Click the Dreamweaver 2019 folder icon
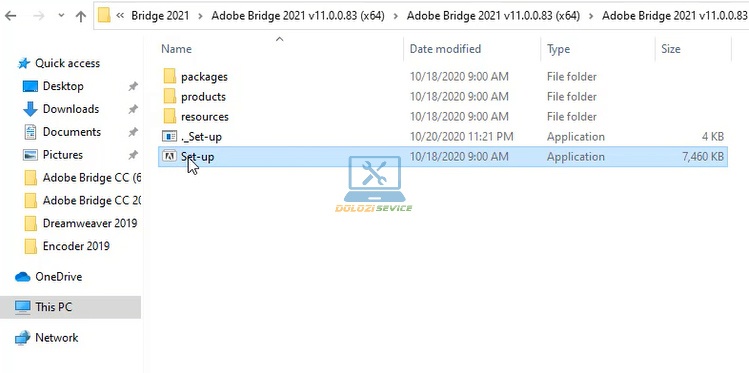 point(30,224)
